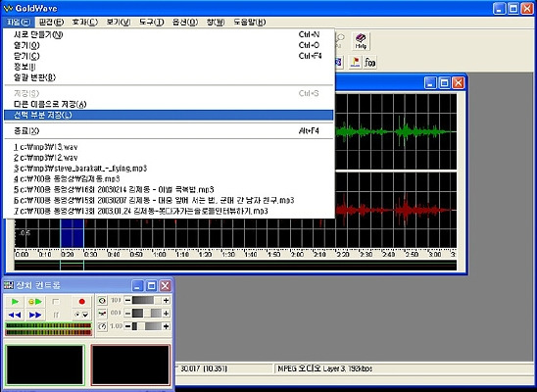Screen dimensions: 537x392
Task: Decrease volume with the minus button
Action: click(x=127, y=301)
